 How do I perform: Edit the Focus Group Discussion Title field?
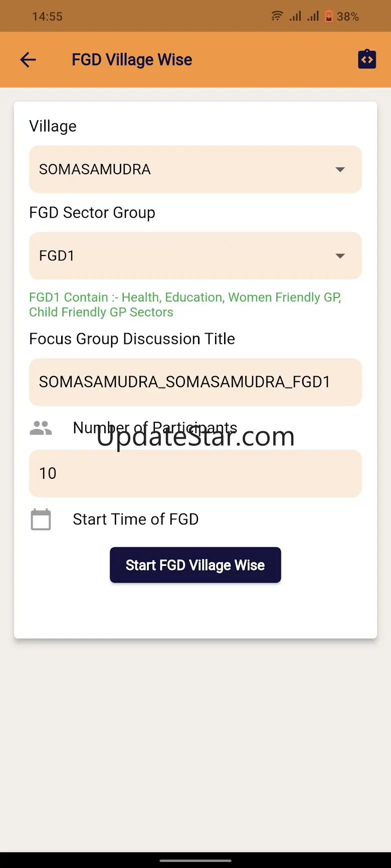coord(195,382)
